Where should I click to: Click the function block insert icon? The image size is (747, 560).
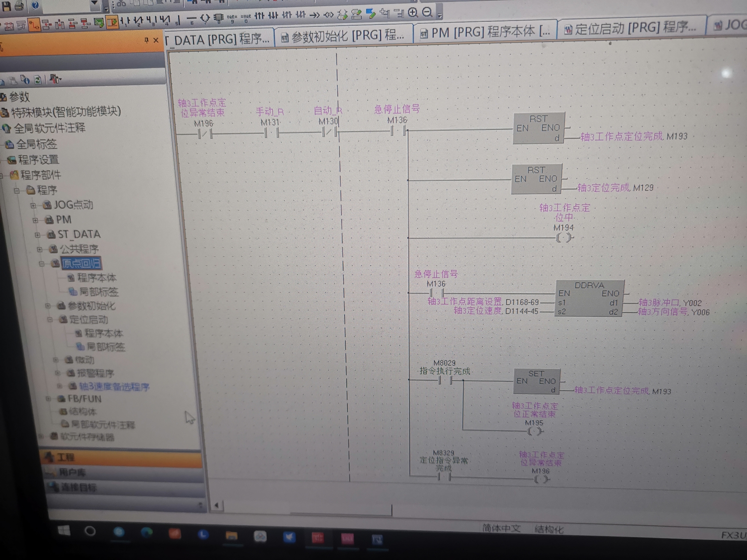pyautogui.click(x=219, y=17)
